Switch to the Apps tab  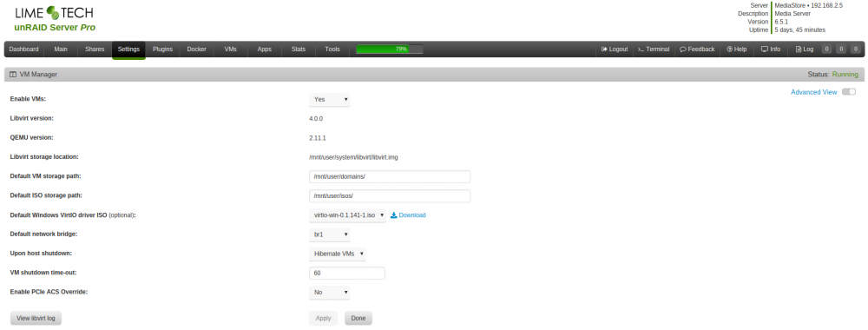click(x=265, y=49)
